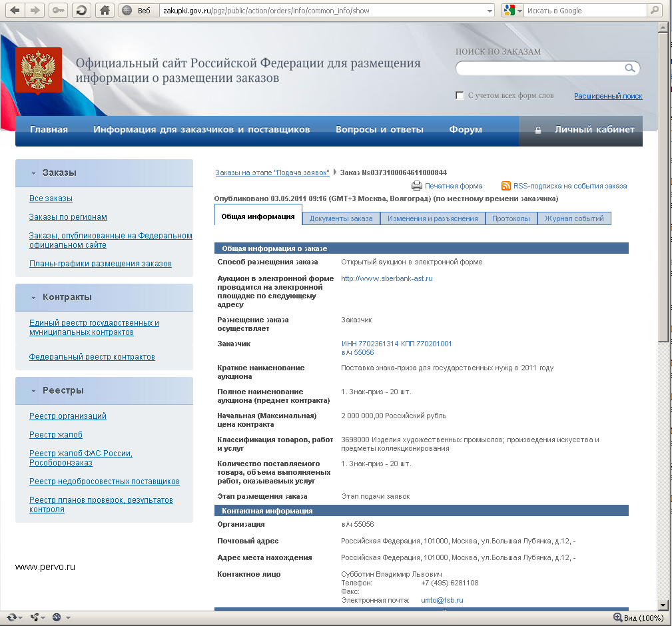Click the Reload page button
The width and height of the screenshot is (672, 626).
click(x=81, y=10)
